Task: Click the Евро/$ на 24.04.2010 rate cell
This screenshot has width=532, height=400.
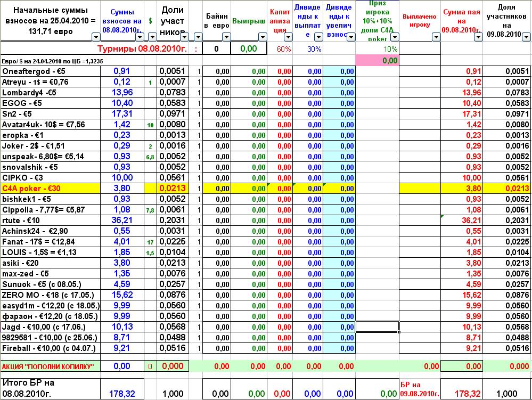Action: [53, 61]
